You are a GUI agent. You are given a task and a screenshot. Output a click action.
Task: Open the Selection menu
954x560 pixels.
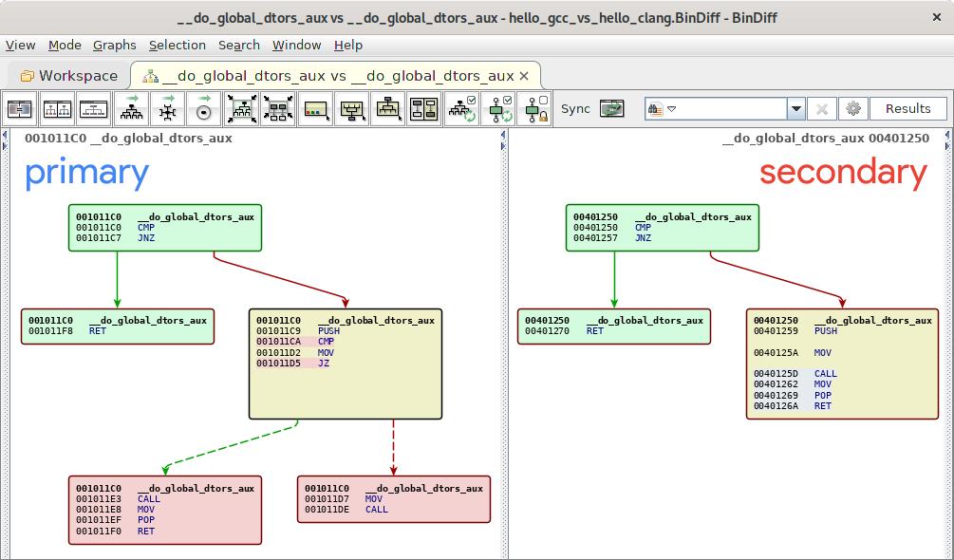click(x=178, y=45)
